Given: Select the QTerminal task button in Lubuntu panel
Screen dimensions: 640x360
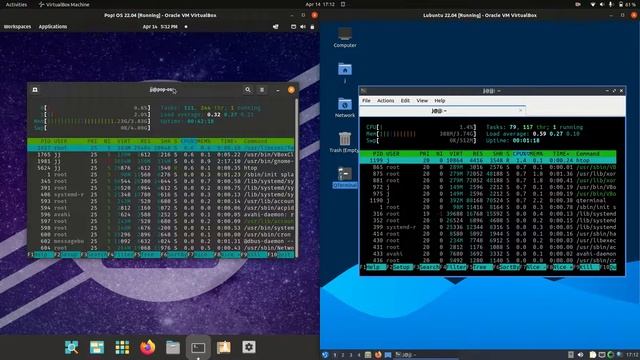Looking at the screenshot, I should tap(426, 355).
